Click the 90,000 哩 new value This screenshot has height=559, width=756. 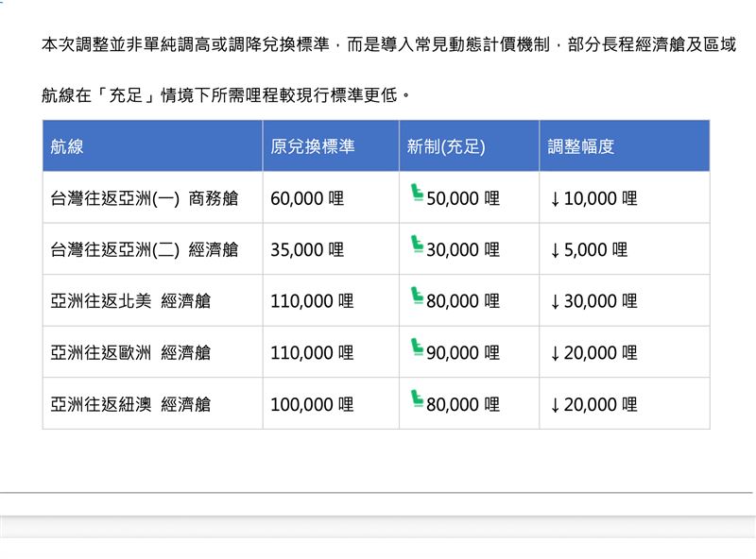point(463,353)
